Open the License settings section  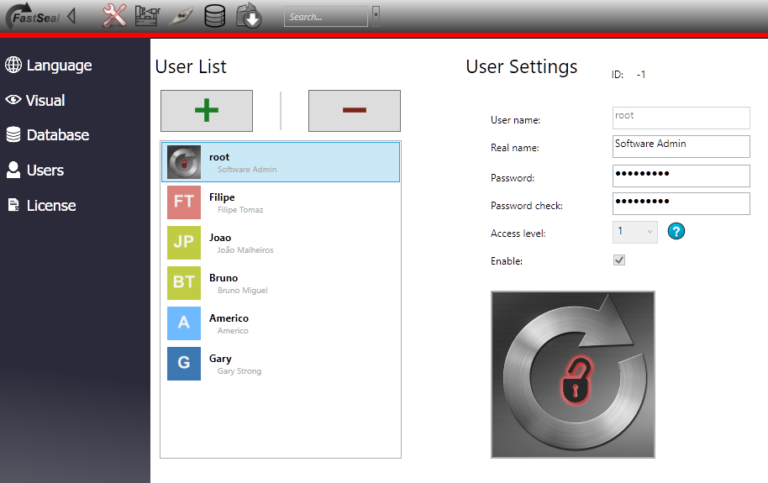tap(51, 205)
